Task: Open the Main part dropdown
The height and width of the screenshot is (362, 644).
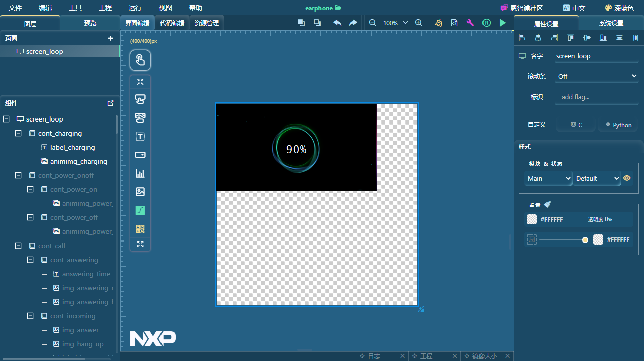Action: (x=548, y=178)
